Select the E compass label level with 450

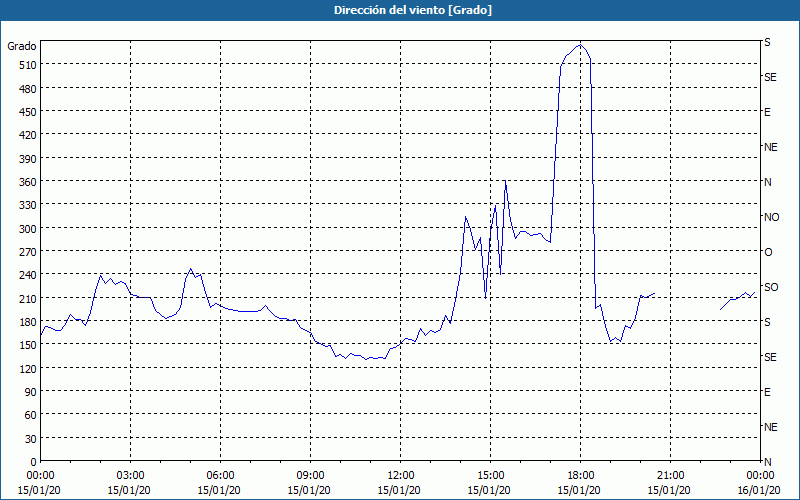(x=767, y=112)
